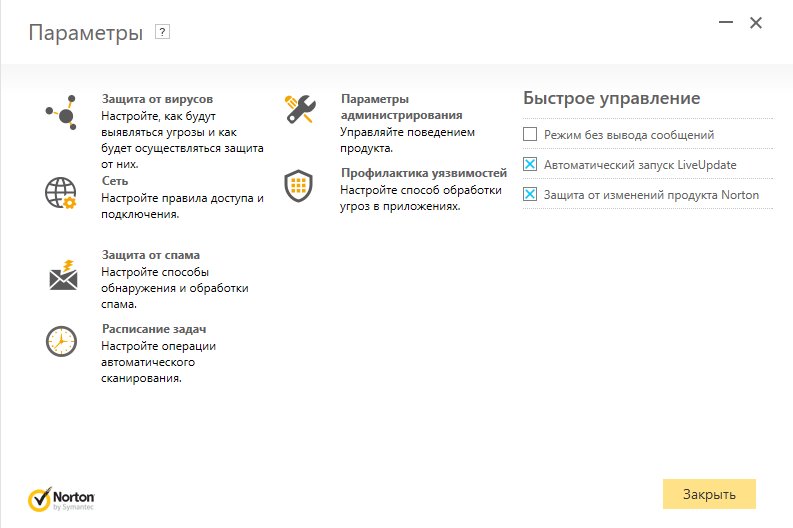Click the Быстрое управление heading
Screen dimensions: 793x528
[x=611, y=98]
